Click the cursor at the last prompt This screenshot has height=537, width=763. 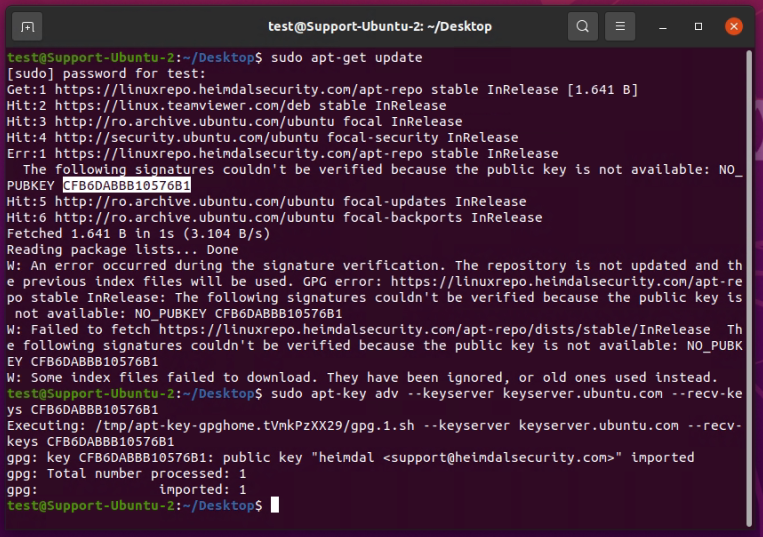(x=275, y=505)
